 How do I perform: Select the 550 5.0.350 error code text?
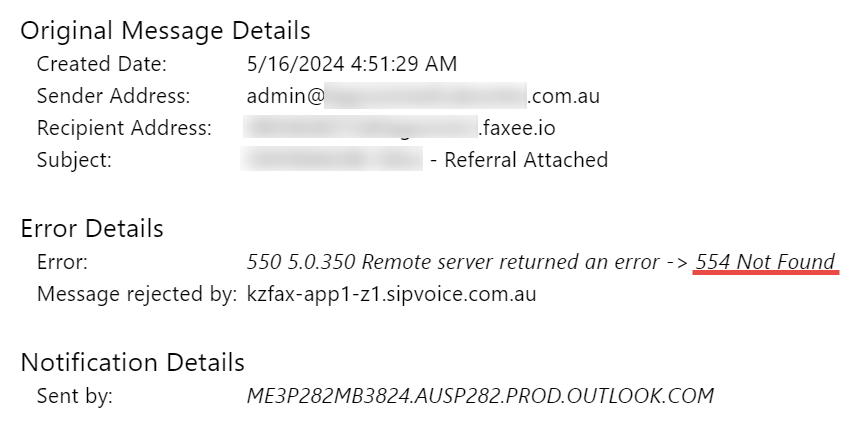point(301,262)
